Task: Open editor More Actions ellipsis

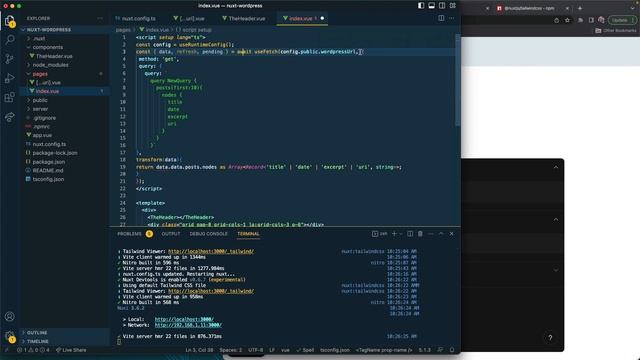Action: point(451,18)
